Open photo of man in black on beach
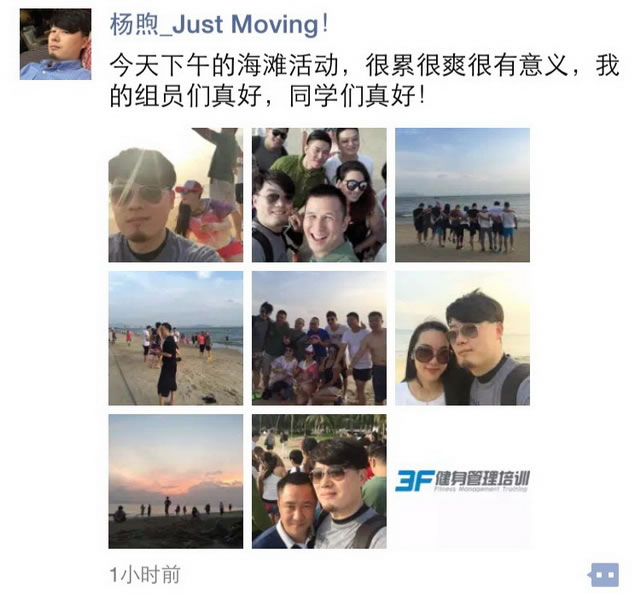 coord(176,338)
